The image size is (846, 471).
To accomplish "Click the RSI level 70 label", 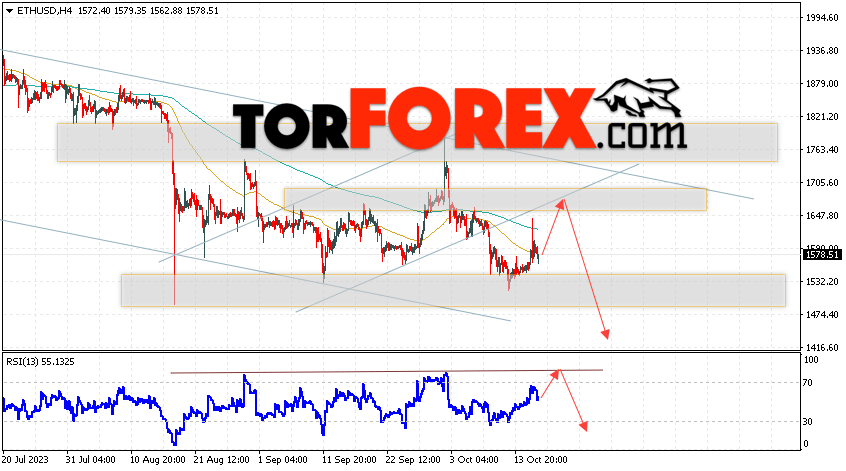I will point(807,383).
